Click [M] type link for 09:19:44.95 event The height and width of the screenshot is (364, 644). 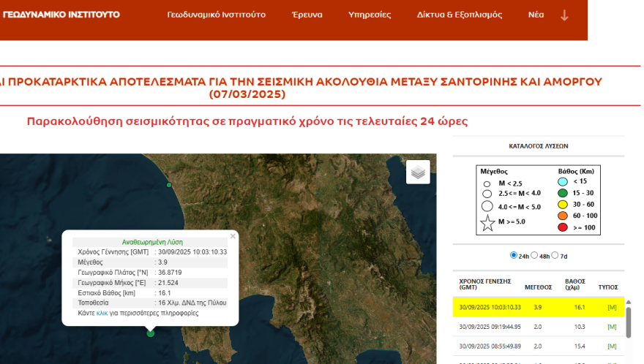(x=612, y=327)
